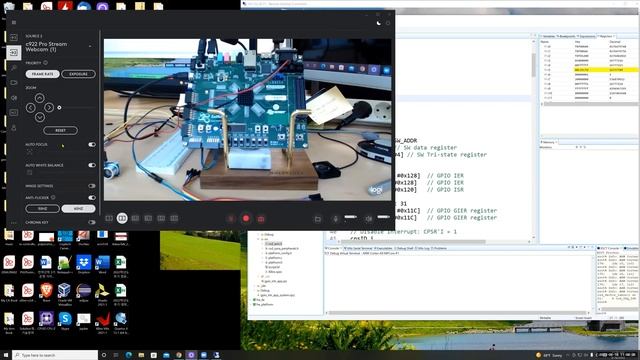640x360 pixels.
Task: Open the Brave desktop shortcut
Action: point(46,292)
